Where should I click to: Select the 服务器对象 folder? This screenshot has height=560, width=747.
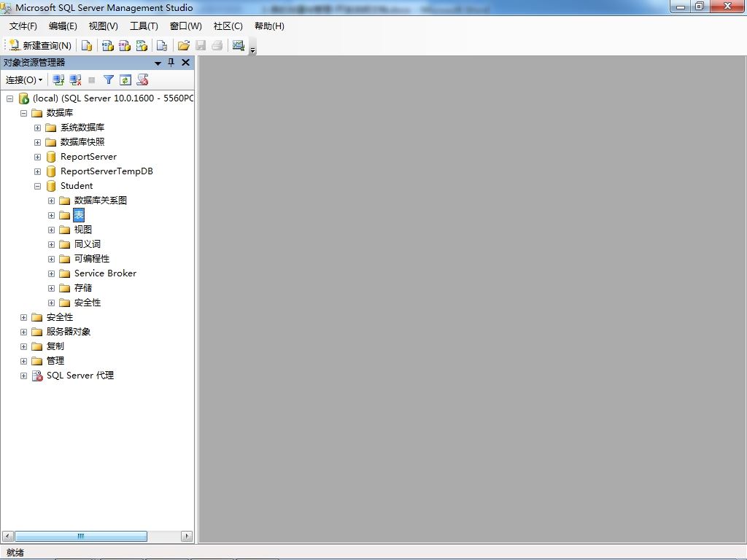69,332
